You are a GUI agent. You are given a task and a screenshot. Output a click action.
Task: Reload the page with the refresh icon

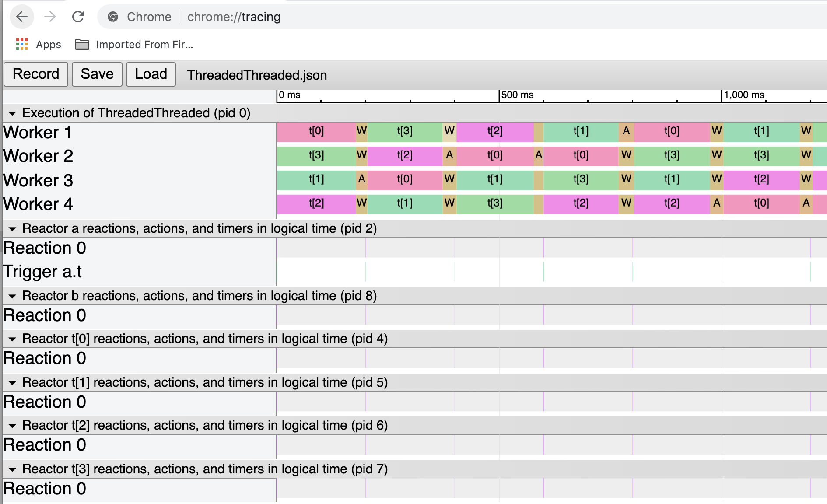(78, 17)
